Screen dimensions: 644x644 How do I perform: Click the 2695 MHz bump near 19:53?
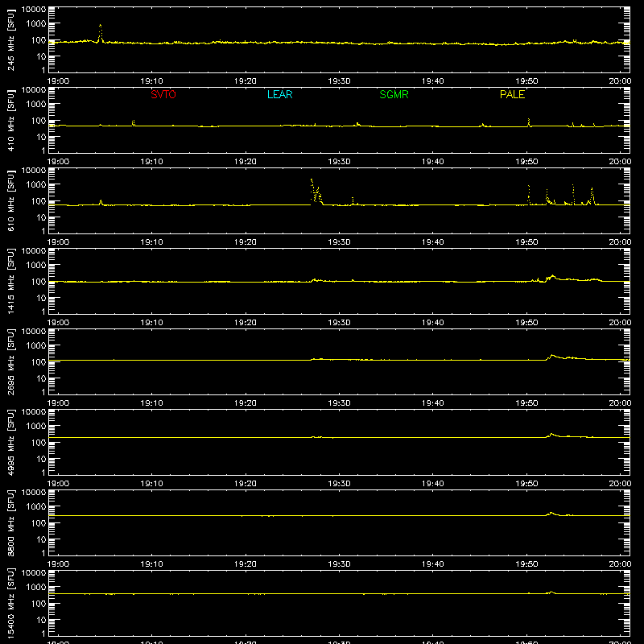tap(552, 357)
